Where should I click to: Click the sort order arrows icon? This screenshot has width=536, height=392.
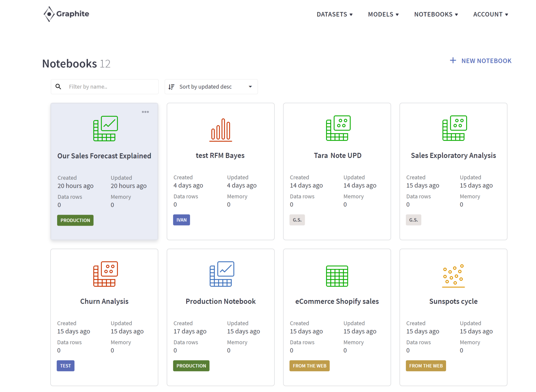pyautogui.click(x=172, y=86)
